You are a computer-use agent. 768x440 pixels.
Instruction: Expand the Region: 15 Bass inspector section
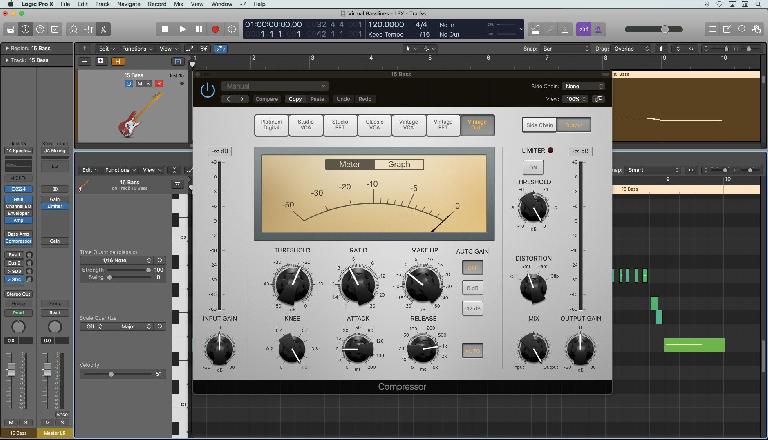pyautogui.click(x=6, y=49)
